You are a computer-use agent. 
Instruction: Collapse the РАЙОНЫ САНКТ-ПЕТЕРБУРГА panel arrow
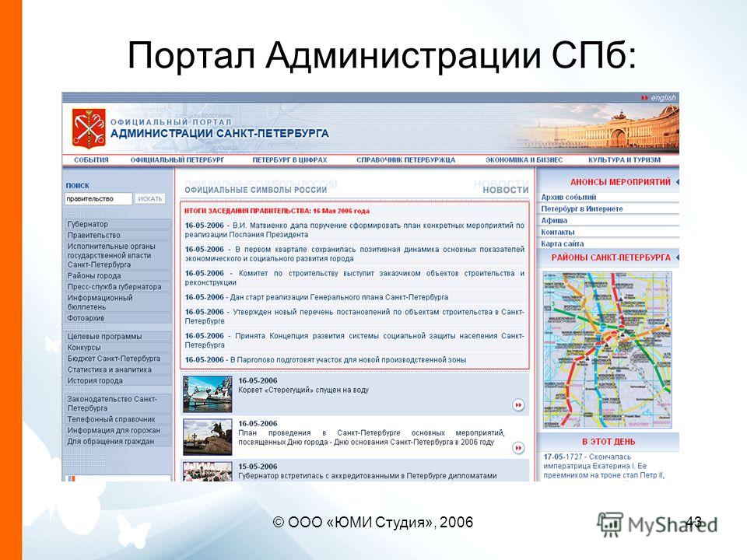677,257
